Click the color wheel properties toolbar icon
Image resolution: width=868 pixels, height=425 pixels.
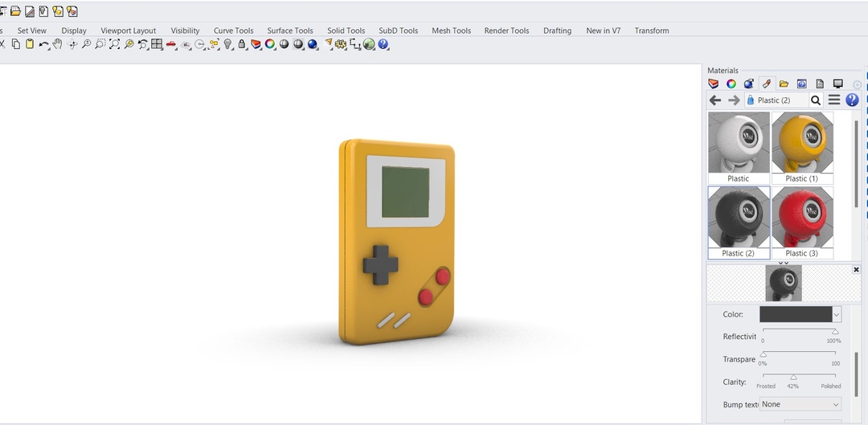269,44
